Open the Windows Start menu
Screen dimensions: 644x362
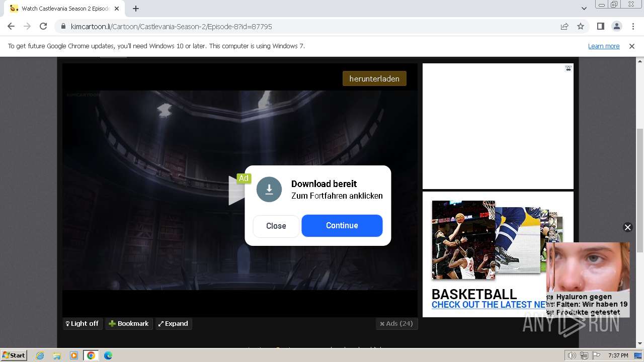coord(14,355)
